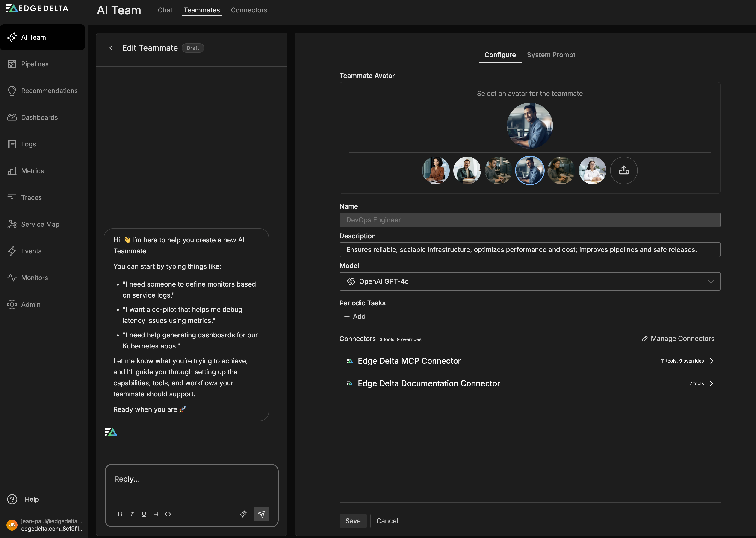
Task: Open Service Map from the sidebar
Action: [x=40, y=224]
